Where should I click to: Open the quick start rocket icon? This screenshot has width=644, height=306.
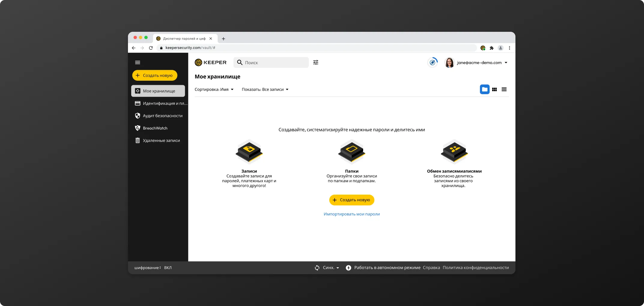click(433, 62)
